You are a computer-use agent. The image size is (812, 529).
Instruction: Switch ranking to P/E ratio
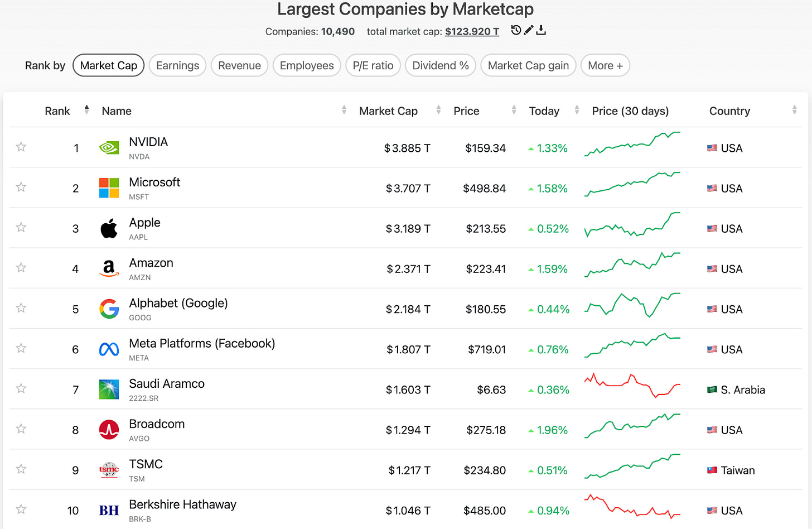373,65
